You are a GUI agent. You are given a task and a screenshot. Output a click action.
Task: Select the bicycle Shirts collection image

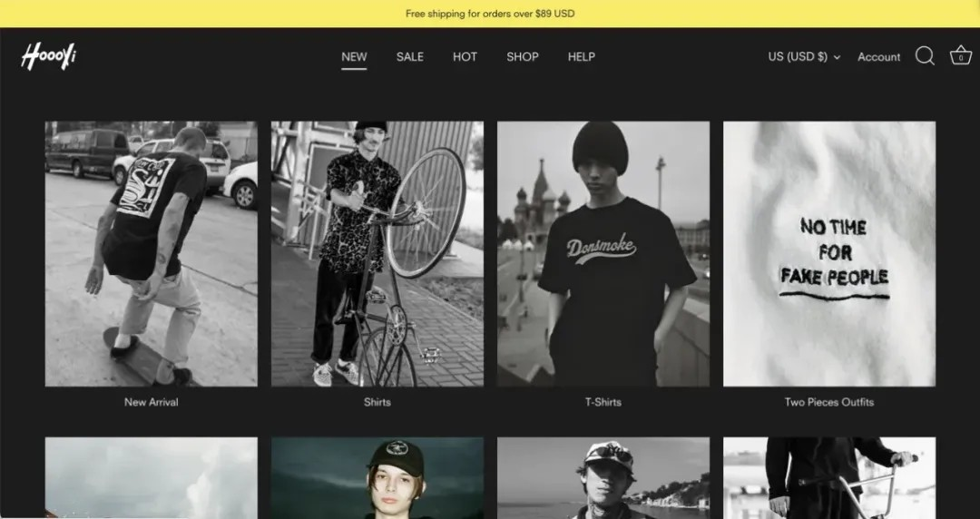coord(377,254)
